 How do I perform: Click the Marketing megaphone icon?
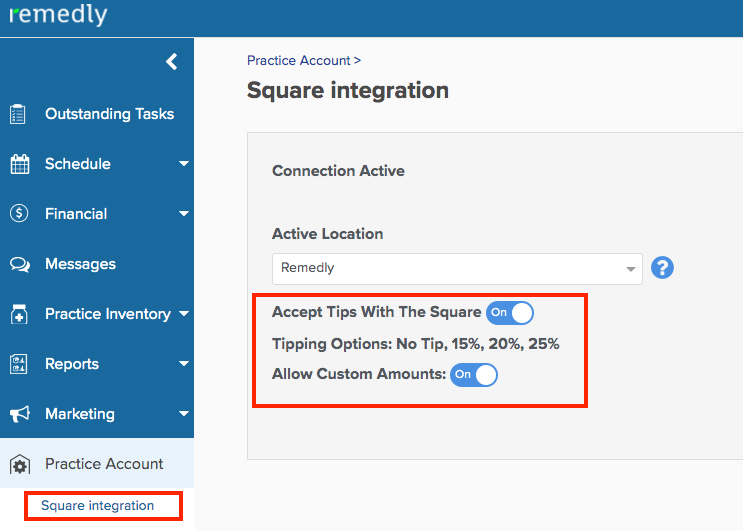tap(20, 414)
